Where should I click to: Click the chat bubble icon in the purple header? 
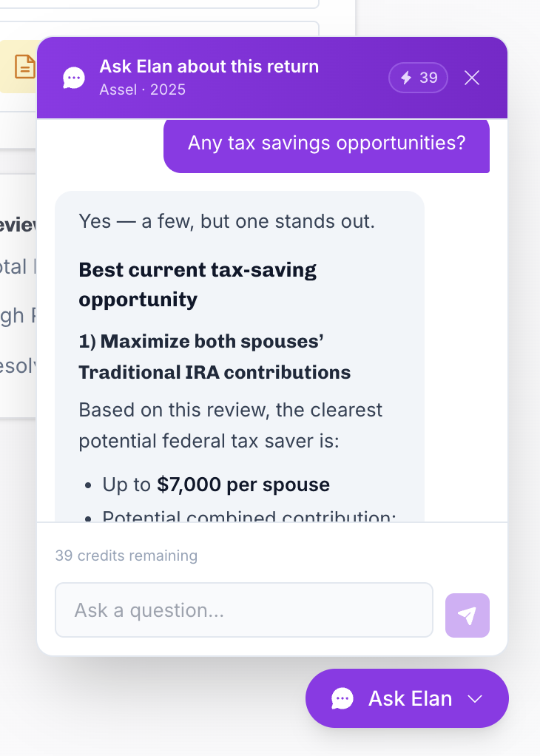point(74,78)
